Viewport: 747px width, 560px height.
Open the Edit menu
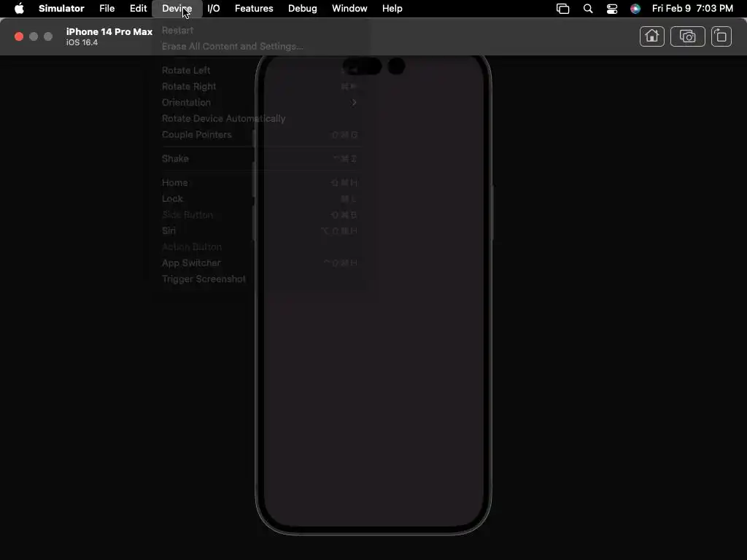(x=138, y=9)
